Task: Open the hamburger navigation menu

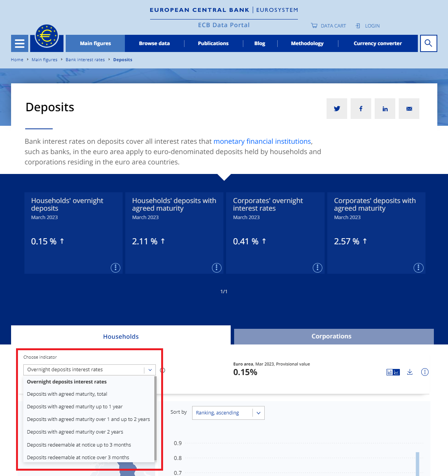Action: tap(19, 43)
